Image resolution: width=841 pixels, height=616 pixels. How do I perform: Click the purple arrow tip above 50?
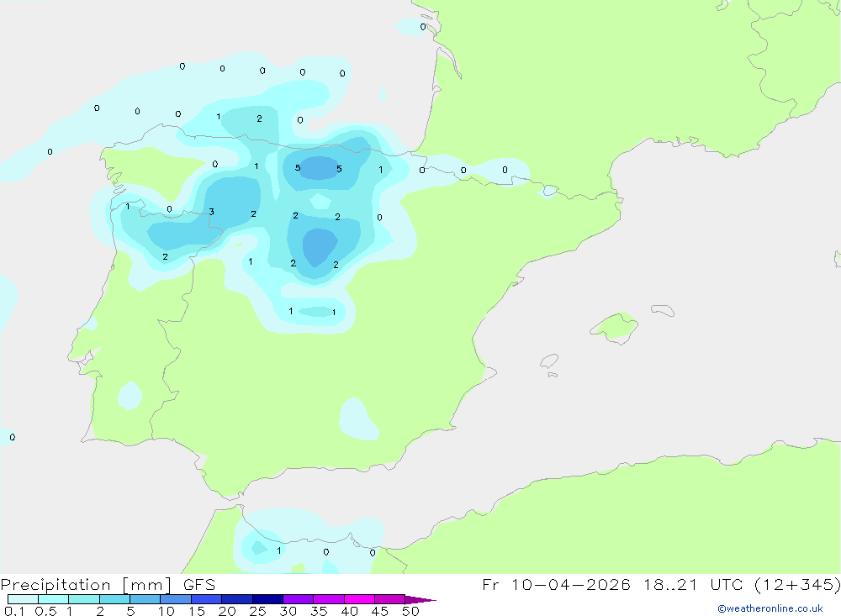pos(420,599)
